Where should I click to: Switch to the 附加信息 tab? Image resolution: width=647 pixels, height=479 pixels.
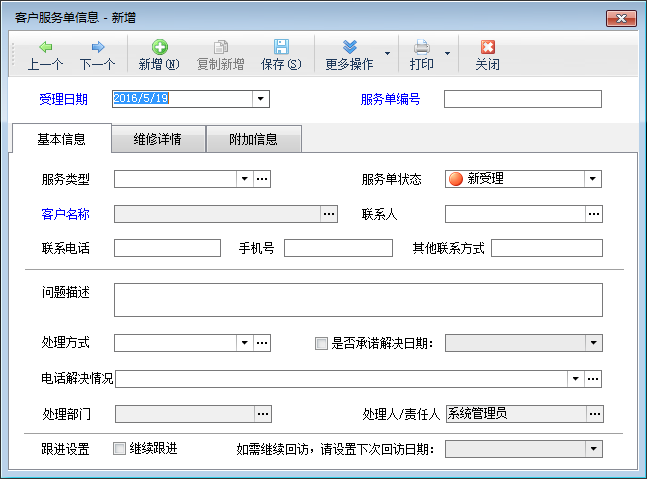coord(253,140)
